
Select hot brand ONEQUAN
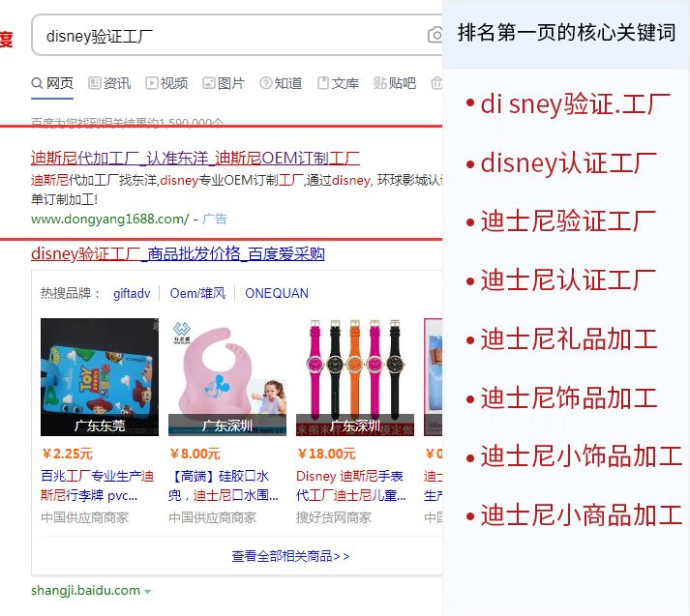coord(277,293)
